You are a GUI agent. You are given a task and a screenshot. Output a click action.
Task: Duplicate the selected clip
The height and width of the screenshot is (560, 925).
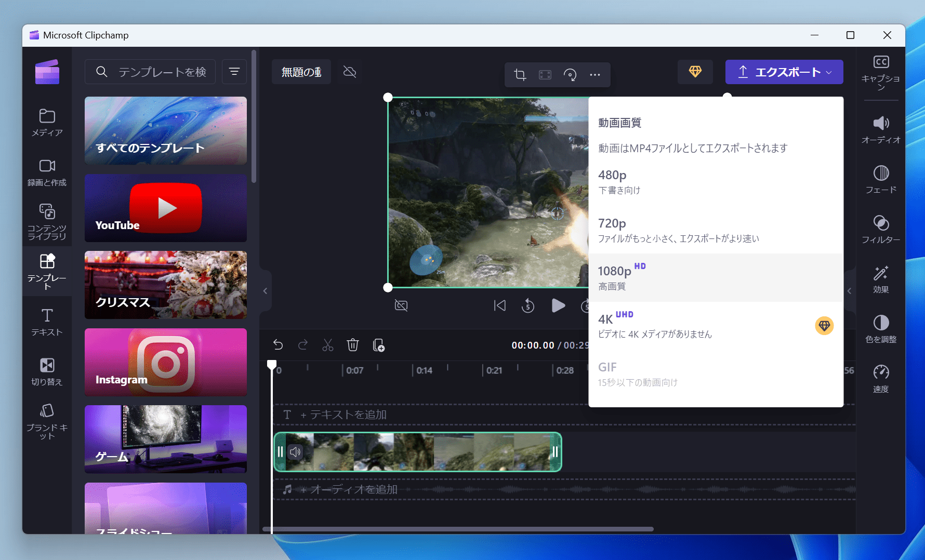tap(379, 345)
